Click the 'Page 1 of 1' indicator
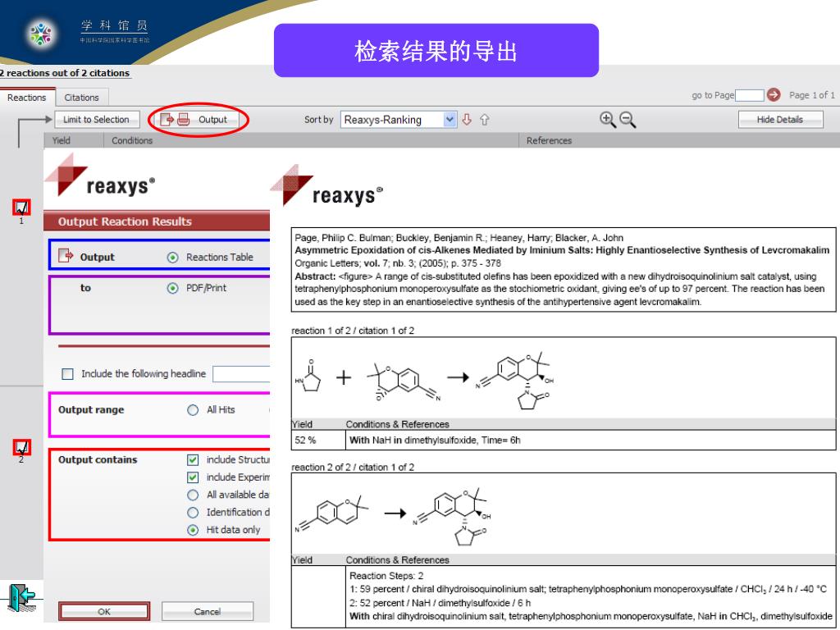The width and height of the screenshot is (840, 630). click(x=811, y=95)
